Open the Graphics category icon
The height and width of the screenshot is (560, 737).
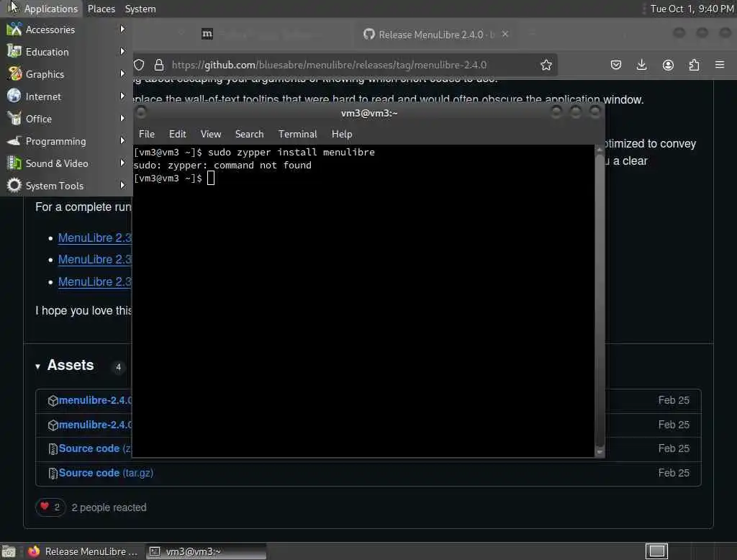coord(14,74)
